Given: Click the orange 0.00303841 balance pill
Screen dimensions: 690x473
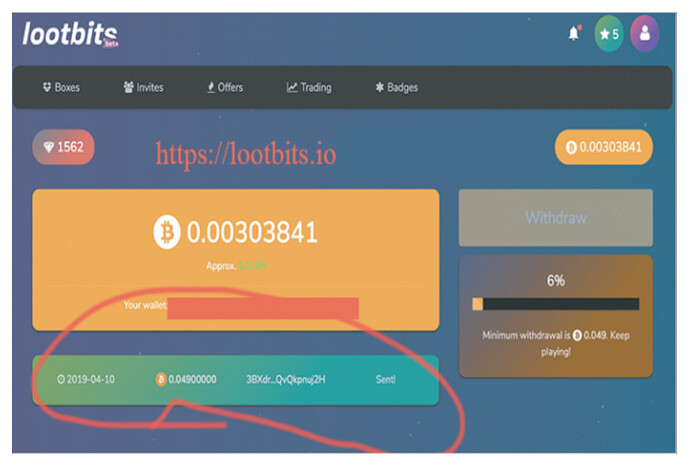Looking at the screenshot, I should click(x=604, y=147).
